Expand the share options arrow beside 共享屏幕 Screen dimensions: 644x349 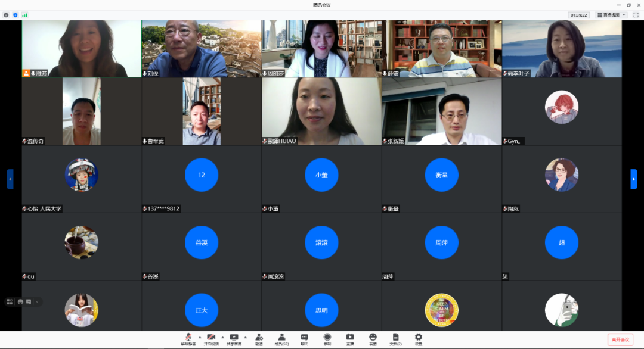click(246, 338)
